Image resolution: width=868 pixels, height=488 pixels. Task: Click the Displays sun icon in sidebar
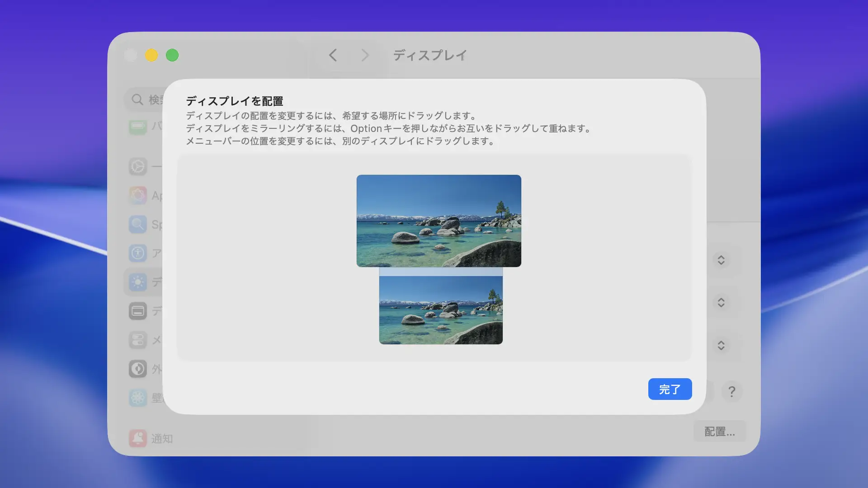point(138,282)
